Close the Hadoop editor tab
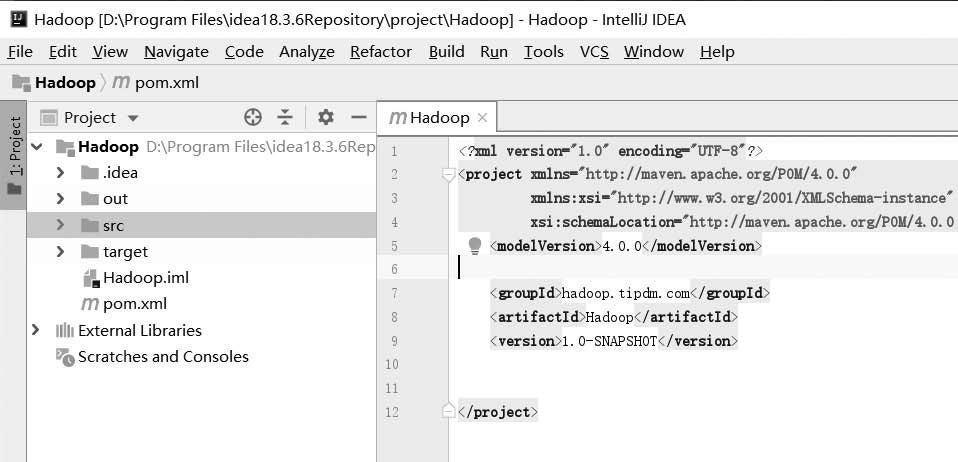The image size is (958, 462). [x=483, y=118]
